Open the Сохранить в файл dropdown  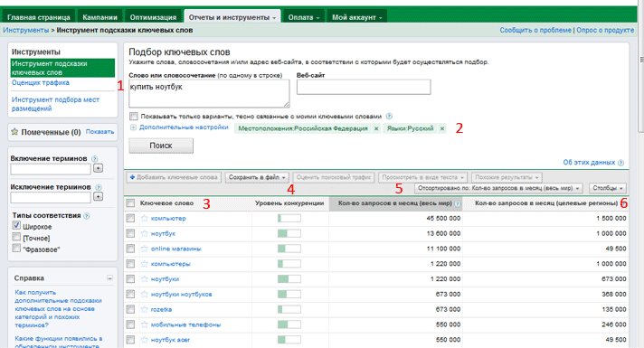257,177
